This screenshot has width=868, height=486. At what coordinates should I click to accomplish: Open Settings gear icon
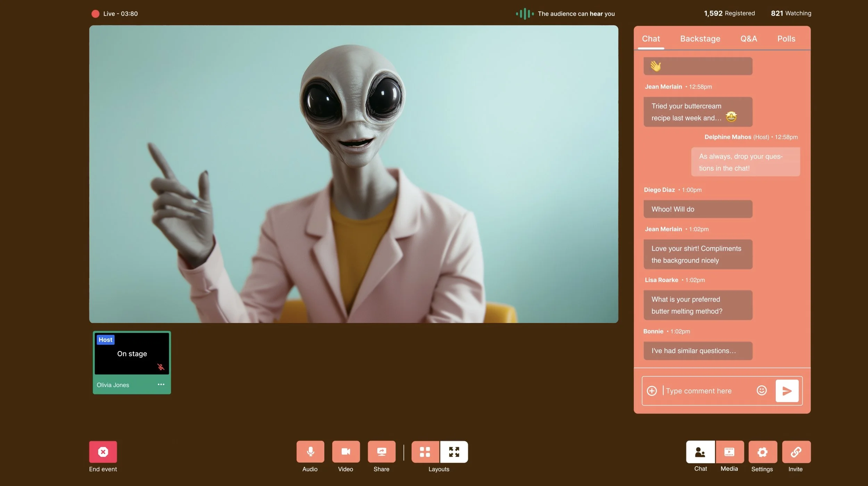tap(762, 452)
